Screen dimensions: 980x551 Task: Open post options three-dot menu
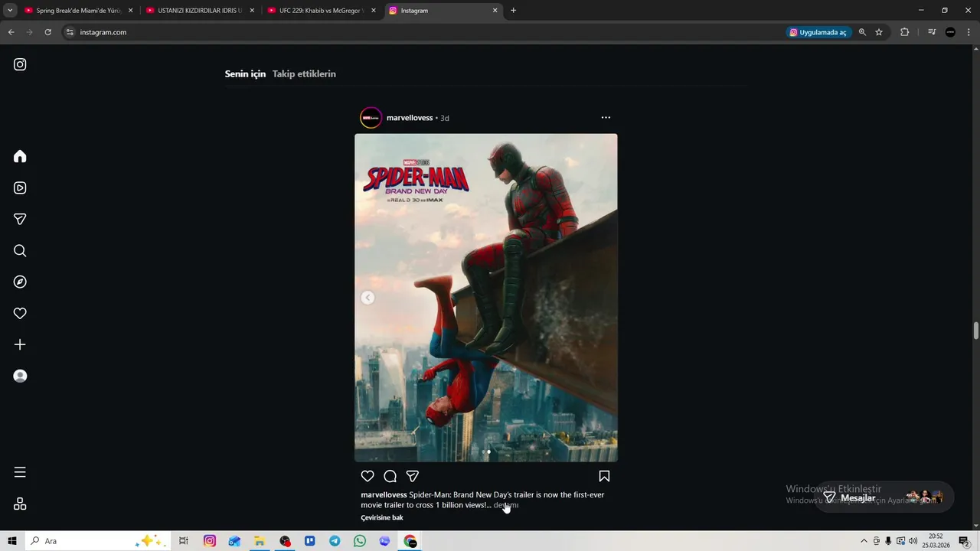pos(606,117)
